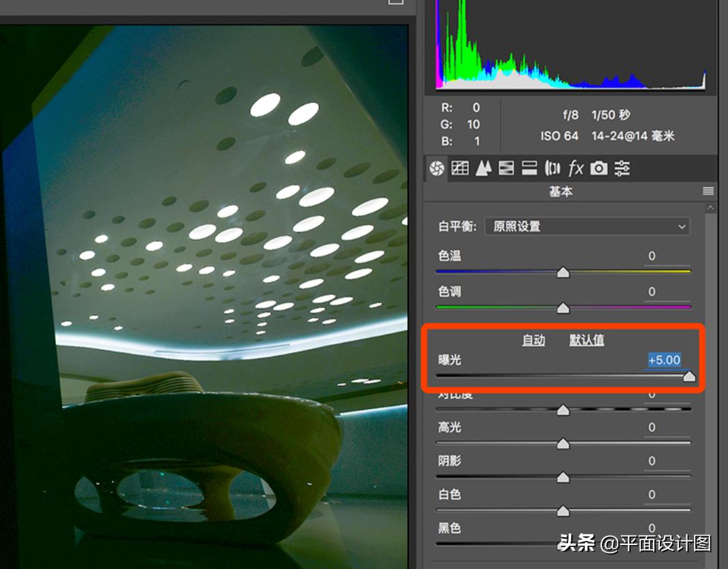This screenshot has width=728, height=569.
Task: Switch to the 基本 tab
Action: click(x=560, y=191)
